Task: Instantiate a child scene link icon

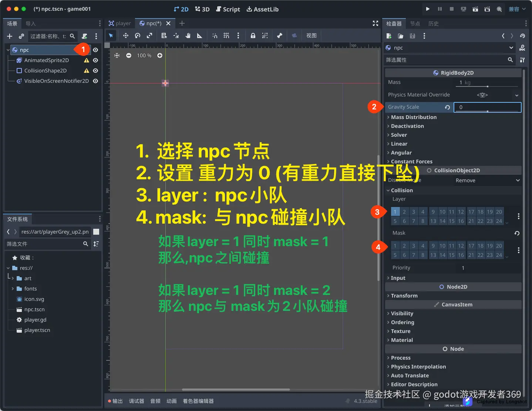Action: (x=21, y=36)
